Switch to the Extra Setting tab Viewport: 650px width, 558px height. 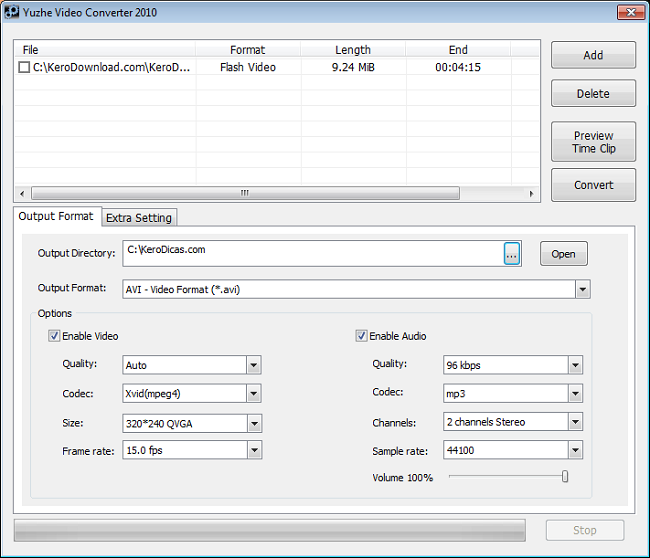click(x=139, y=218)
